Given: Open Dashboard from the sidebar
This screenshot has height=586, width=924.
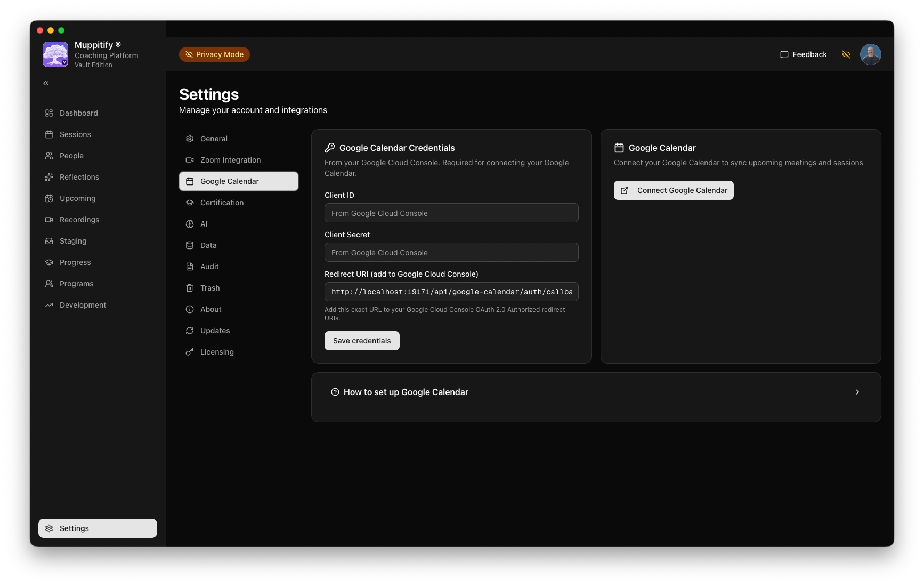Looking at the screenshot, I should (78, 113).
